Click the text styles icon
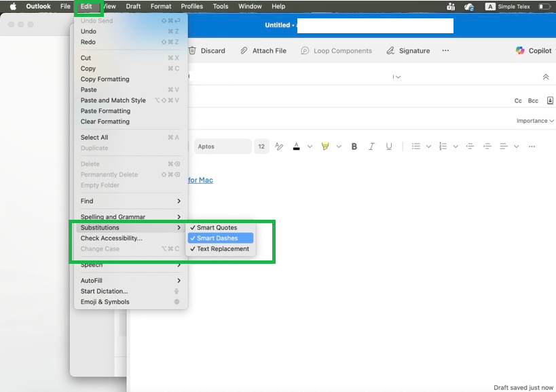 point(279,146)
